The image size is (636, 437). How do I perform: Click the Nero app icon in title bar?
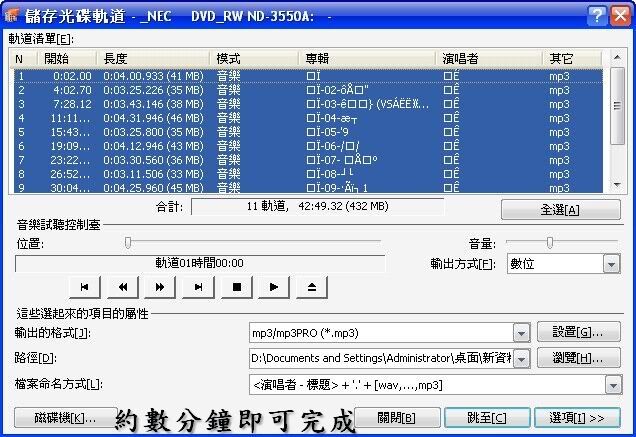12,15
